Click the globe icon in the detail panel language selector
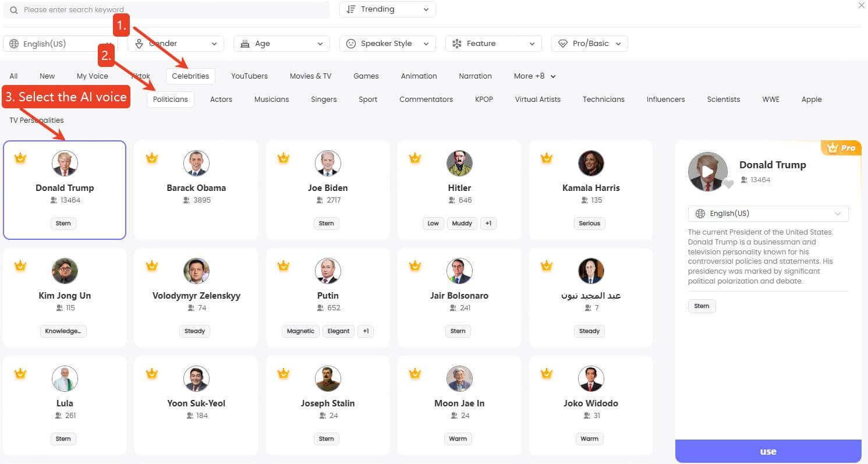This screenshot has width=868, height=464. (700, 214)
